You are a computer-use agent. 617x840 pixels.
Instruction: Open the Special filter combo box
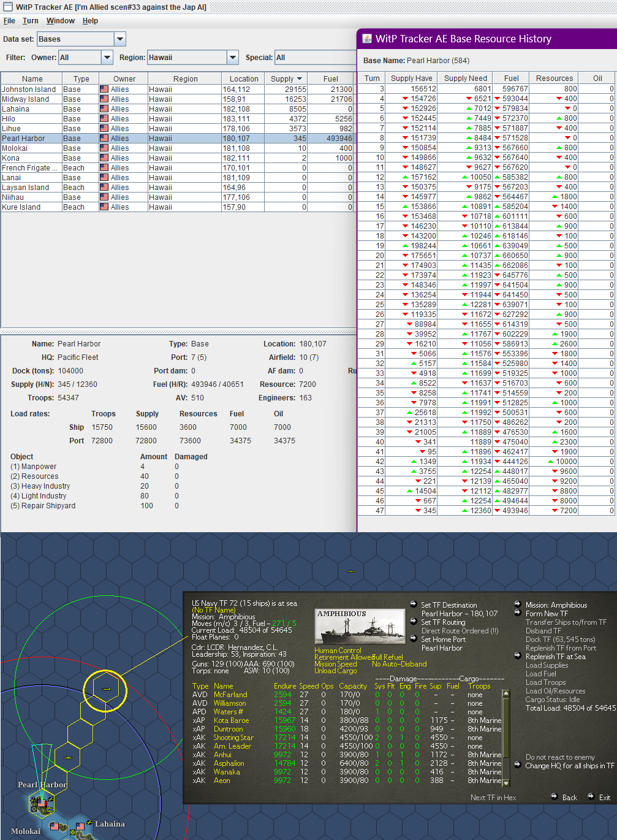click(x=315, y=58)
